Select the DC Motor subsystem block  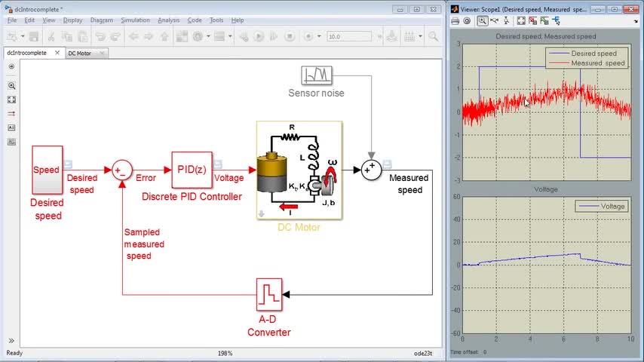(299, 170)
